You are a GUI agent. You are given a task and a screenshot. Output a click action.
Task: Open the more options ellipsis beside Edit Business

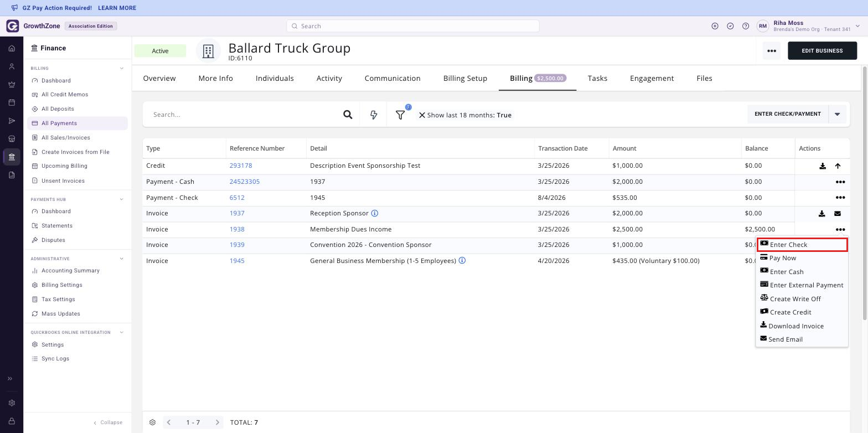(x=772, y=51)
